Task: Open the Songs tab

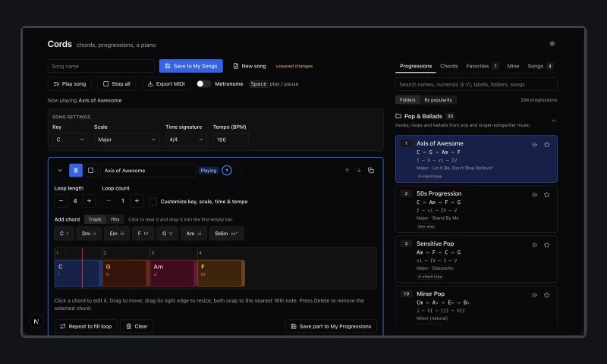Action: [x=540, y=66]
